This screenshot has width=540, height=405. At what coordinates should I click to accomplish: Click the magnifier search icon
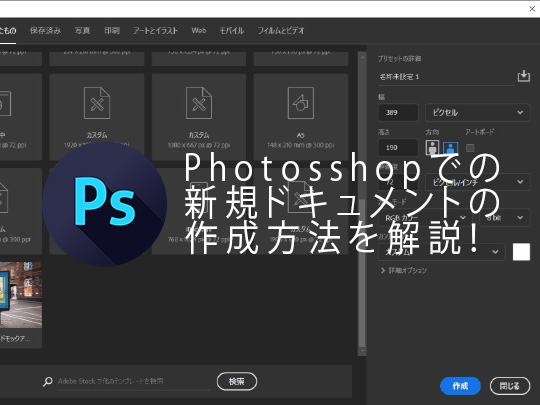[x=48, y=382]
